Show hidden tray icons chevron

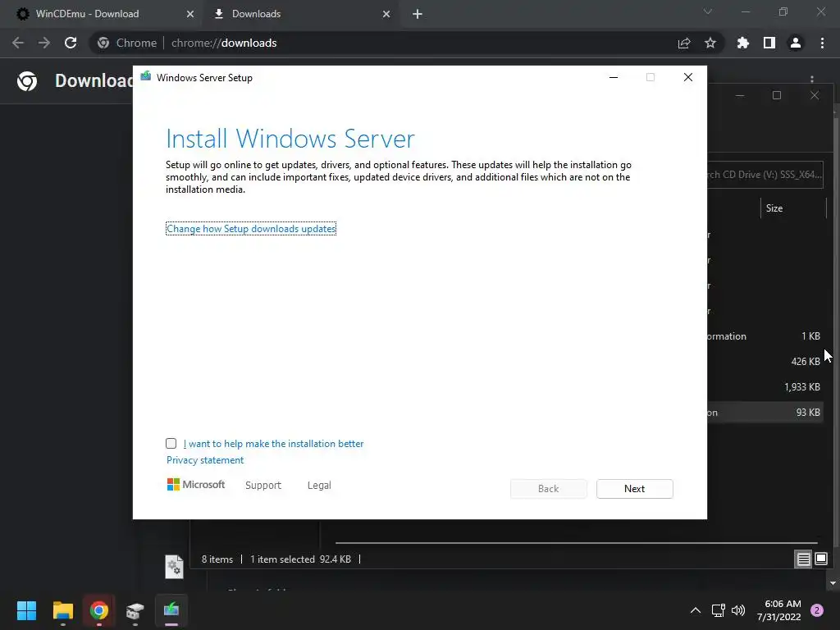696,610
